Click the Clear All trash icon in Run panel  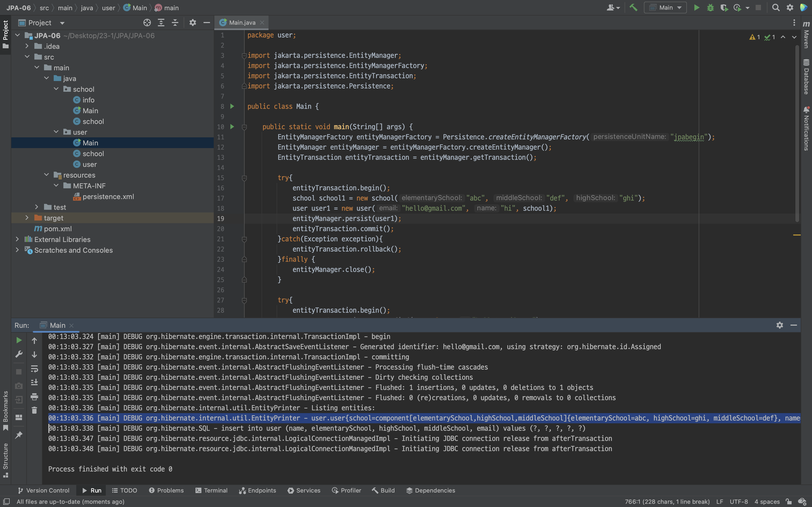coord(34,410)
